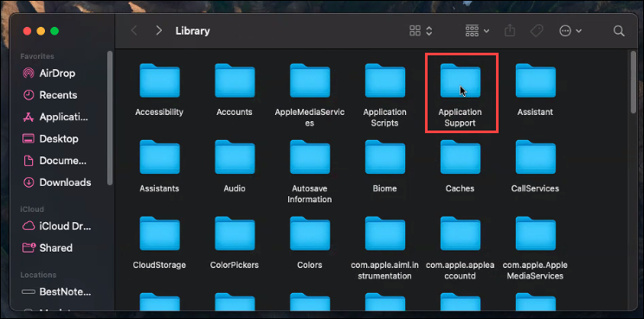Screen dimensions: 644x319
Task: Open the ColorPickers folder
Action: tap(235, 234)
